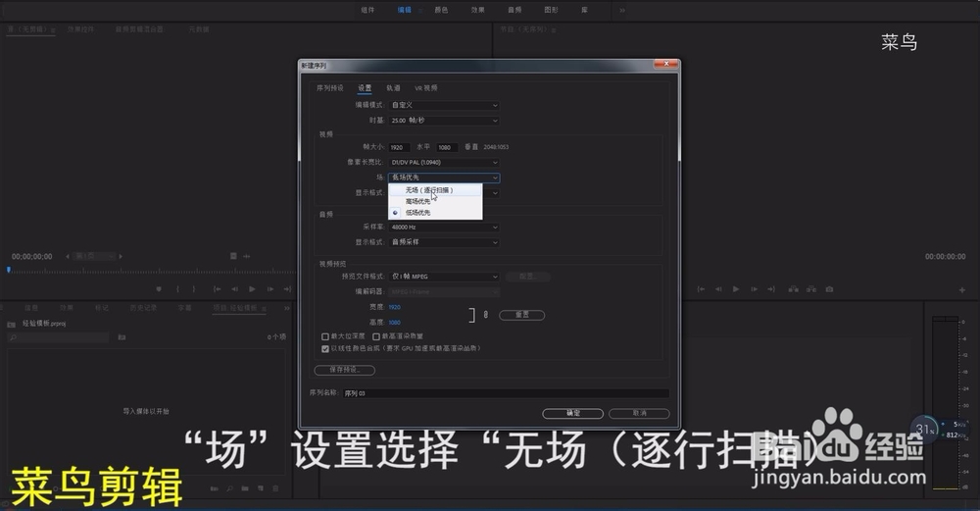Click the Extract icon in Program monitor
Screen dimensions: 980x511
[811, 289]
